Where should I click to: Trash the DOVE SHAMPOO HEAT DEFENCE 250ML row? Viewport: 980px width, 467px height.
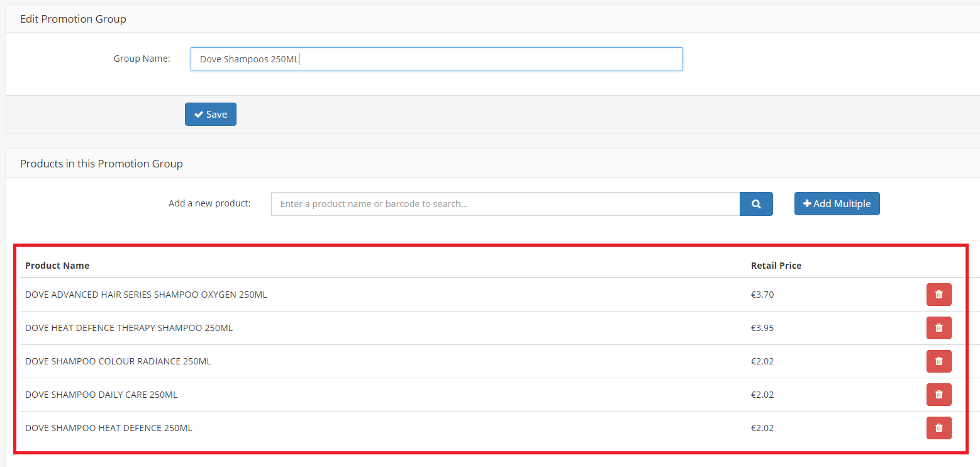938,428
